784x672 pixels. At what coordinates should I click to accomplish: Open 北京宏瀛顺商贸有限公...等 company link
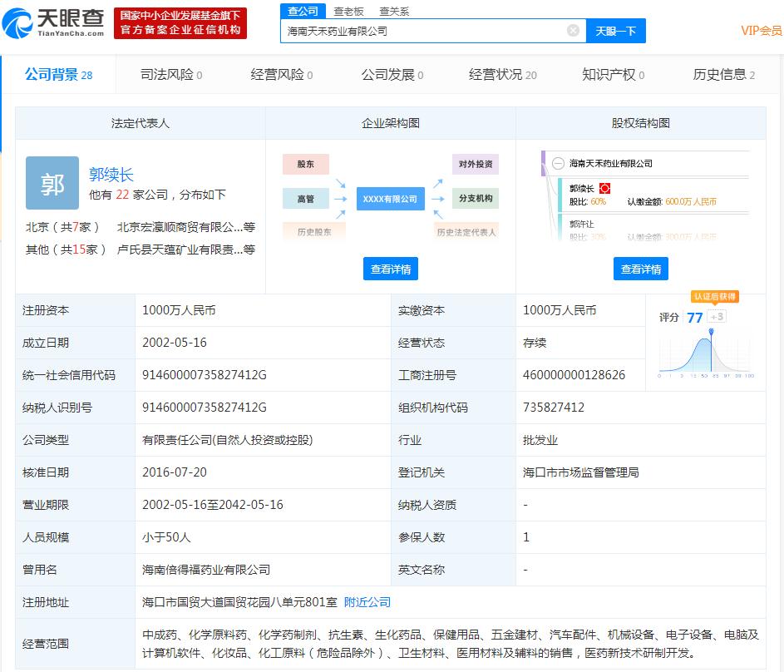point(186,227)
